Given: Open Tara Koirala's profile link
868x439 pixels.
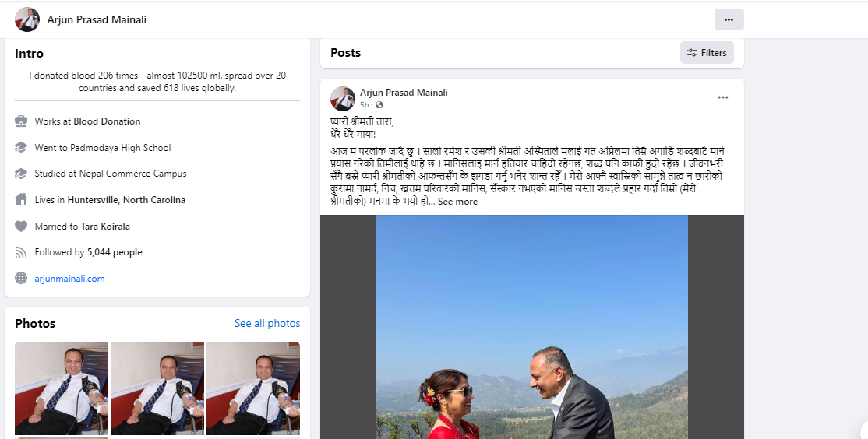Looking at the screenshot, I should coord(106,227).
